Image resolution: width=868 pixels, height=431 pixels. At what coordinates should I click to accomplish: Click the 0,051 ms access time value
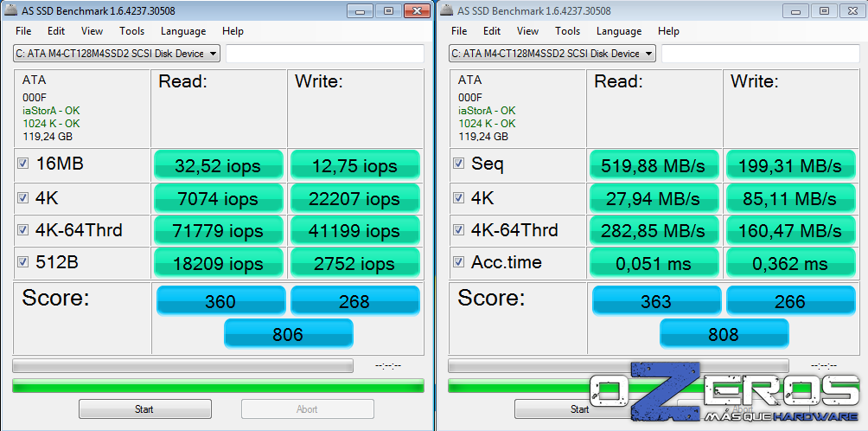click(x=654, y=262)
